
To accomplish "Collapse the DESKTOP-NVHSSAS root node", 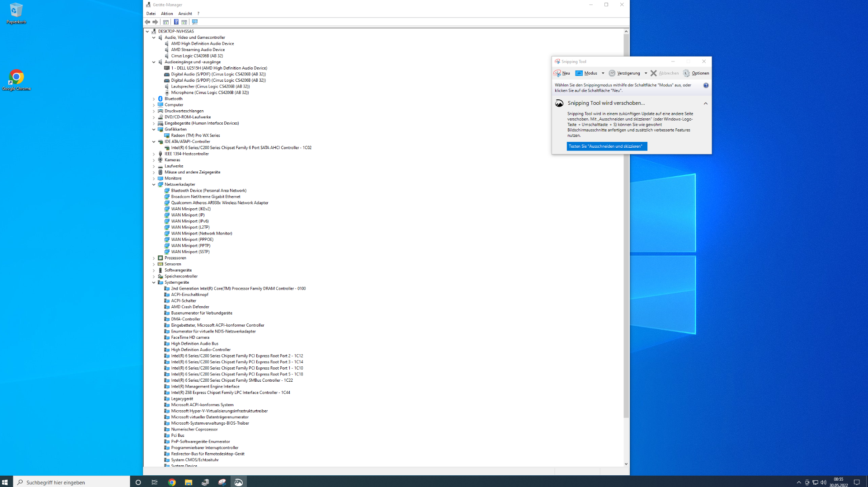I will click(x=147, y=32).
